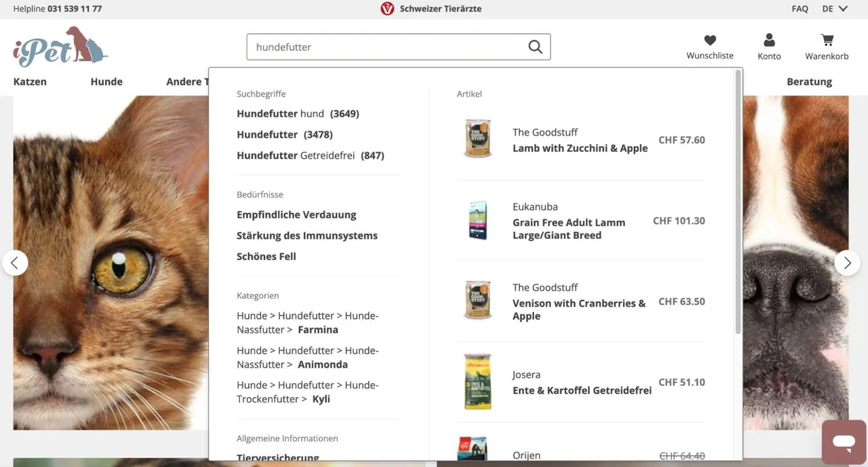
Task: Open the DE language dropdown
Action: [x=835, y=9]
